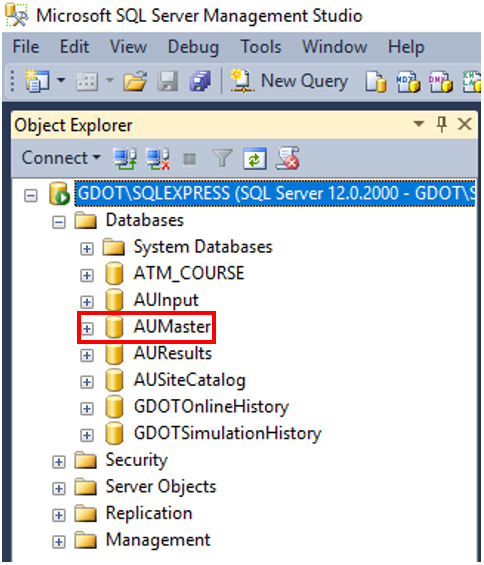The image size is (484, 565).
Task: Open the Object Explorer window position dropdown
Action: coord(418,124)
